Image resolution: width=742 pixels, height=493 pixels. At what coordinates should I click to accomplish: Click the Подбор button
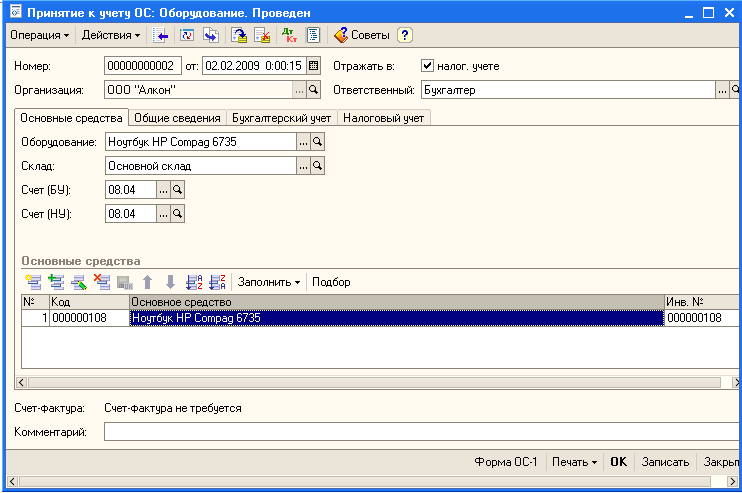click(x=331, y=282)
